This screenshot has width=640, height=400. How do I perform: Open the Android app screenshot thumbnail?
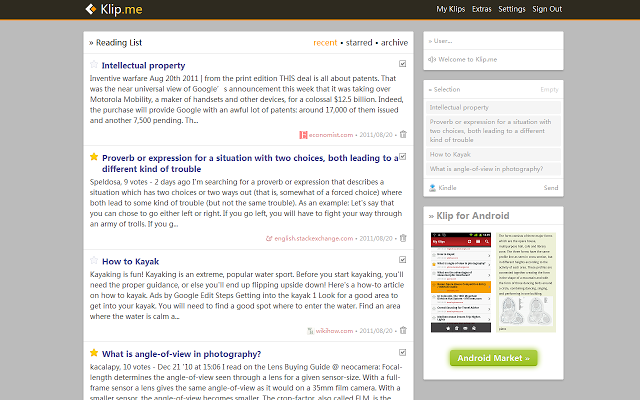click(x=461, y=282)
